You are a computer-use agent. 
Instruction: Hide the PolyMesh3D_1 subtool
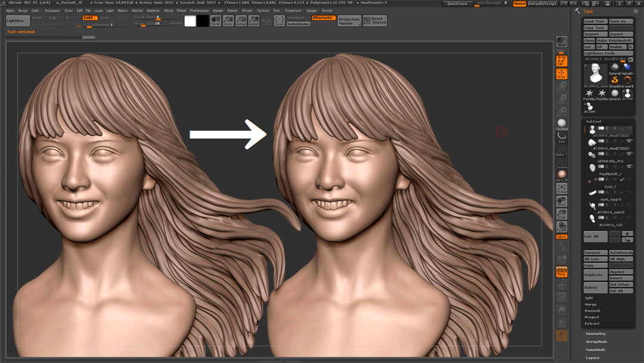[629, 167]
